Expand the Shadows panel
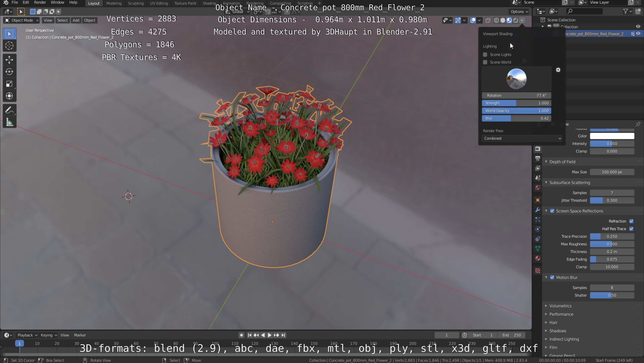Screen dimensions: 644x363 (x=558, y=331)
